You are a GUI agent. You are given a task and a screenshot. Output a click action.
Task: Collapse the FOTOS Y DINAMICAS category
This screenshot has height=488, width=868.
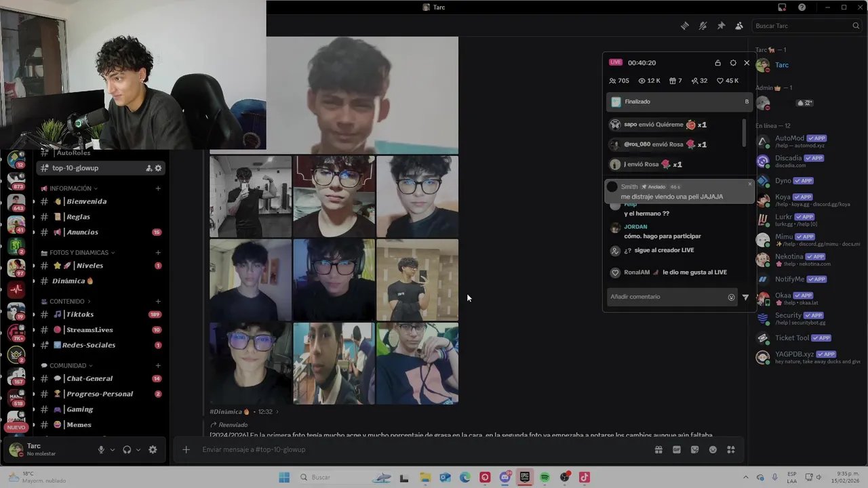pos(78,253)
